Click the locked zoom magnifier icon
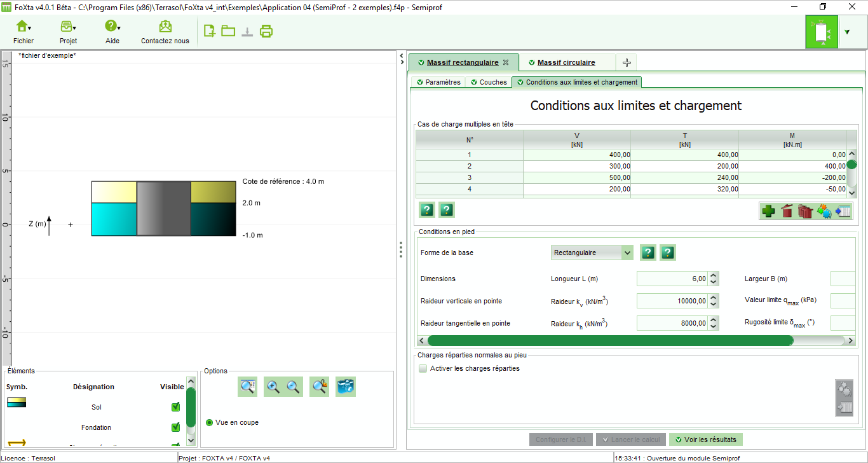Image resolution: width=868 pixels, height=463 pixels. pyautogui.click(x=320, y=387)
